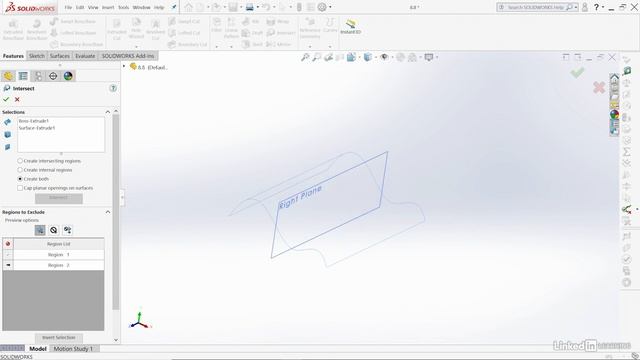Open the search box dropdown arrow
Screen dimensions: 640x360
coord(576,7)
